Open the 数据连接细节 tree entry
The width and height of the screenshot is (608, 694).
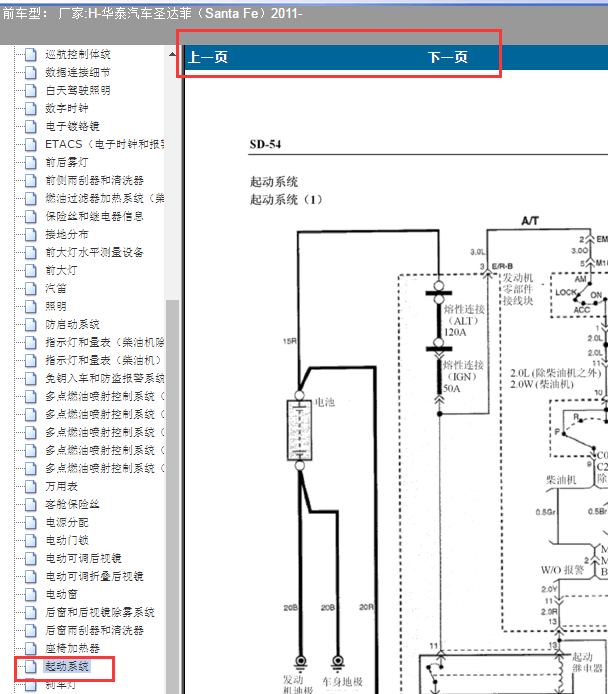77,73
